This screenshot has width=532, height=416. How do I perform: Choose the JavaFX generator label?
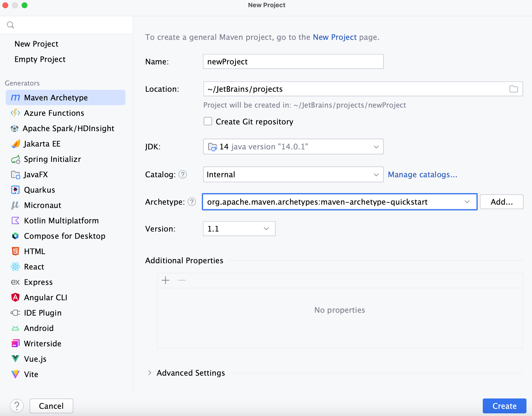36,175
